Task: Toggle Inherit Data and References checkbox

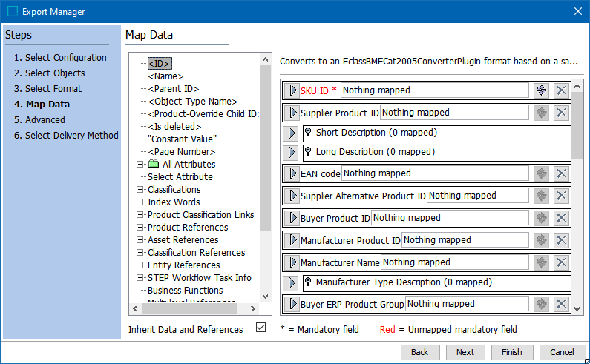Action: click(x=260, y=328)
